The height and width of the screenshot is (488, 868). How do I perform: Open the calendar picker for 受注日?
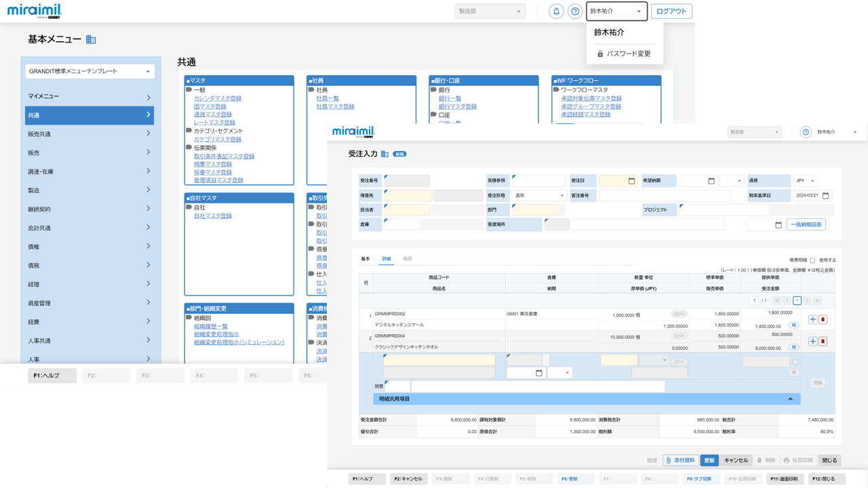[631, 181]
